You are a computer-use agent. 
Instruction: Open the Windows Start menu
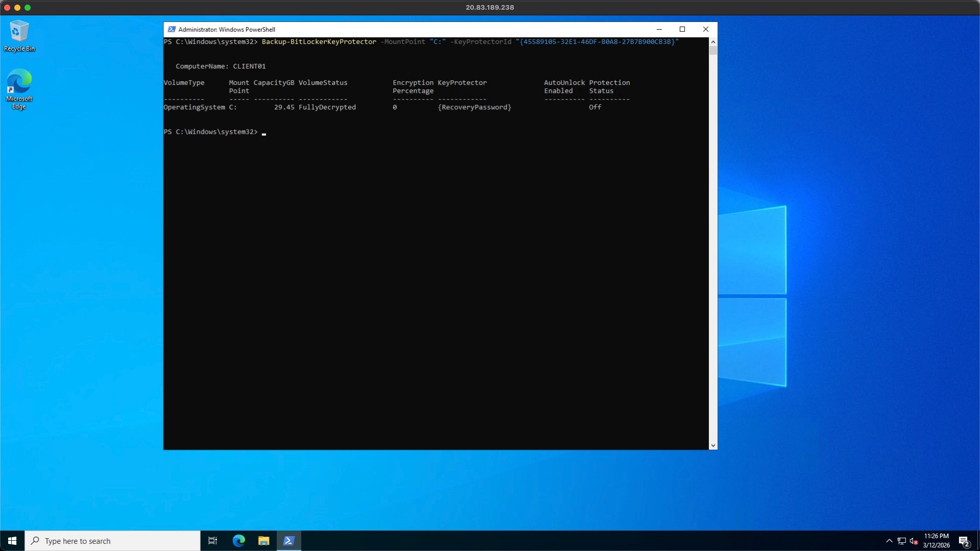coord(12,541)
